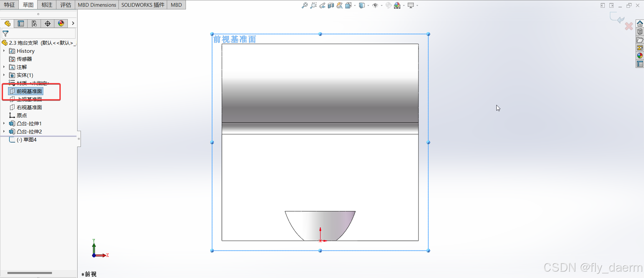Confirm the sketch using the corner exit icon

(x=617, y=17)
